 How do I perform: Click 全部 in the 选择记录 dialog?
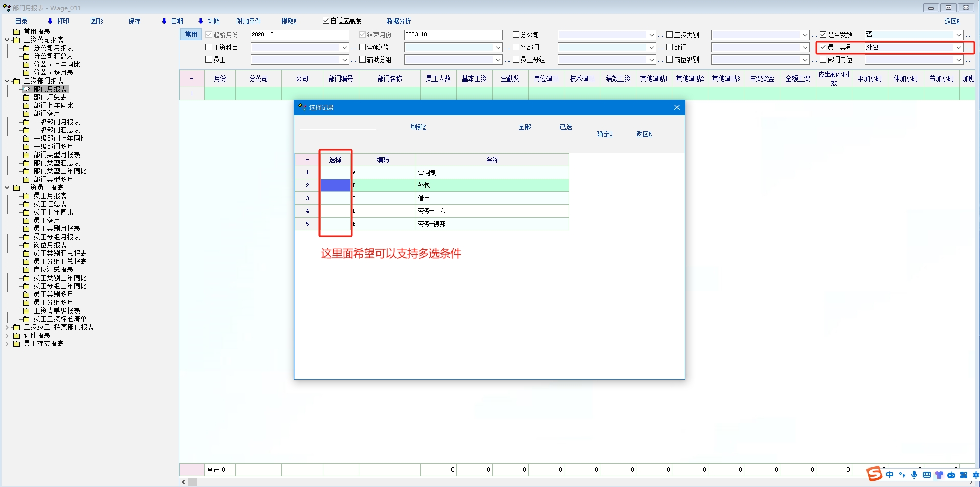click(x=524, y=127)
